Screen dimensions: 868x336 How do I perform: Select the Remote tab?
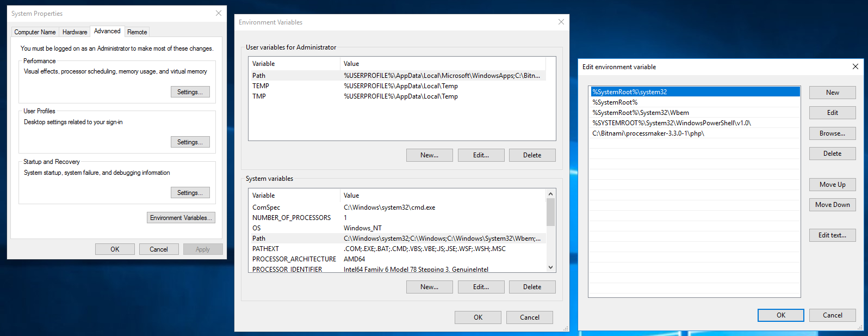(137, 32)
